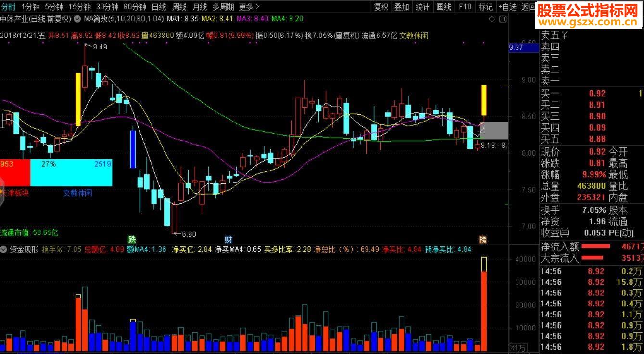Open the 画线 drawing tools
Screen dimensions: 644x354
443,7
